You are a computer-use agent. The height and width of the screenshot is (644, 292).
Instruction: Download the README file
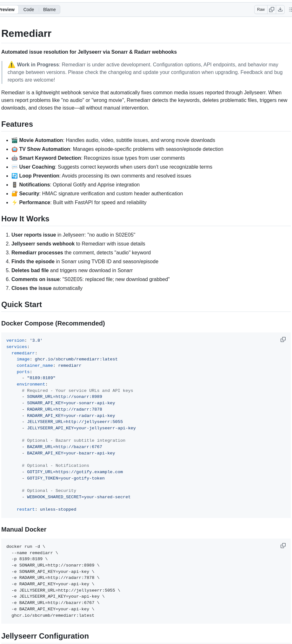[280, 10]
